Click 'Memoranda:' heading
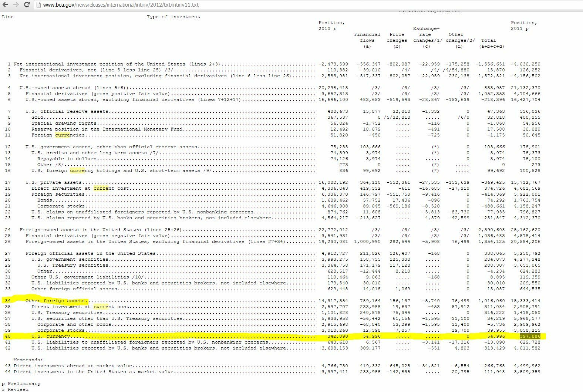This screenshot has width=583, height=392. [28, 360]
